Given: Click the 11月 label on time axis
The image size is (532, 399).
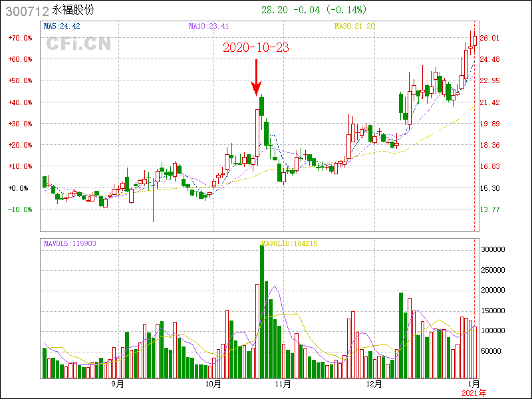Looking at the screenshot, I should point(283,384).
